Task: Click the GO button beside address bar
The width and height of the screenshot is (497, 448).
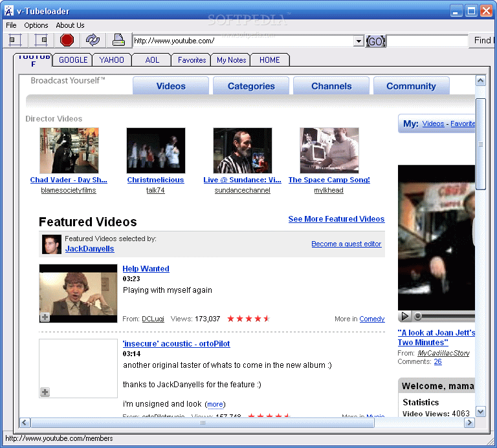Action: (x=375, y=41)
